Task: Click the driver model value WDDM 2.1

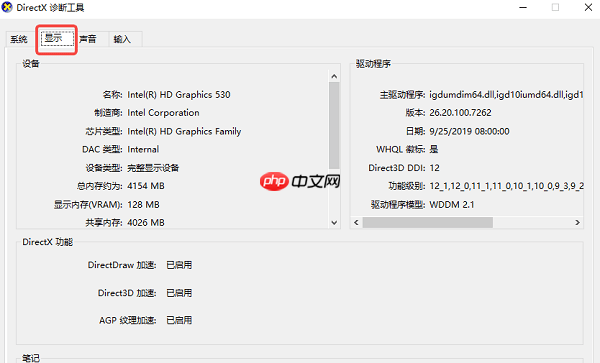Action: 452,205
